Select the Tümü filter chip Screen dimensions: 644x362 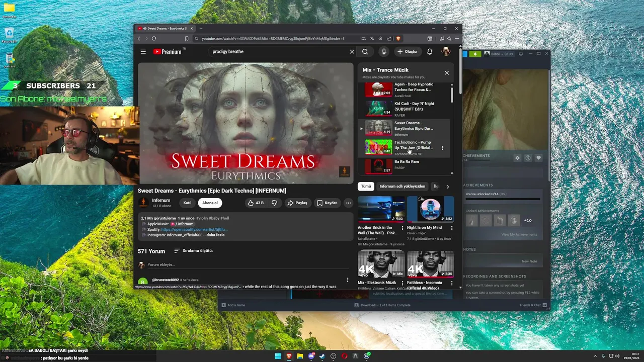coord(366,187)
